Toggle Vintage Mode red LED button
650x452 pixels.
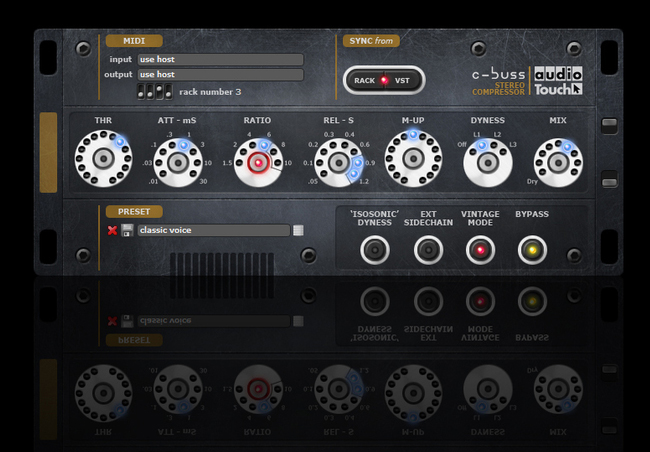[480, 250]
